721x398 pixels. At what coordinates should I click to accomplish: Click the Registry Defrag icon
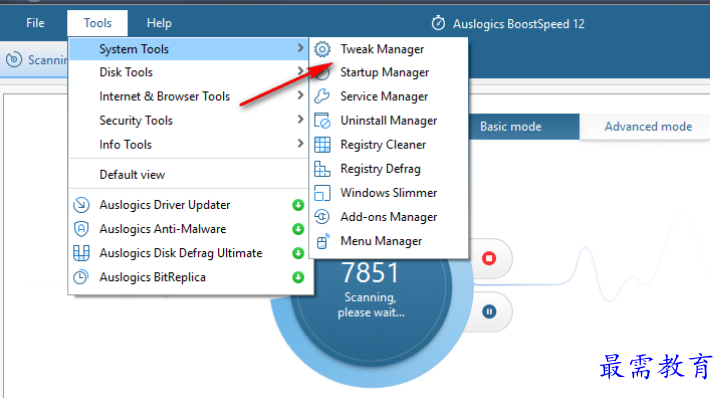point(322,169)
